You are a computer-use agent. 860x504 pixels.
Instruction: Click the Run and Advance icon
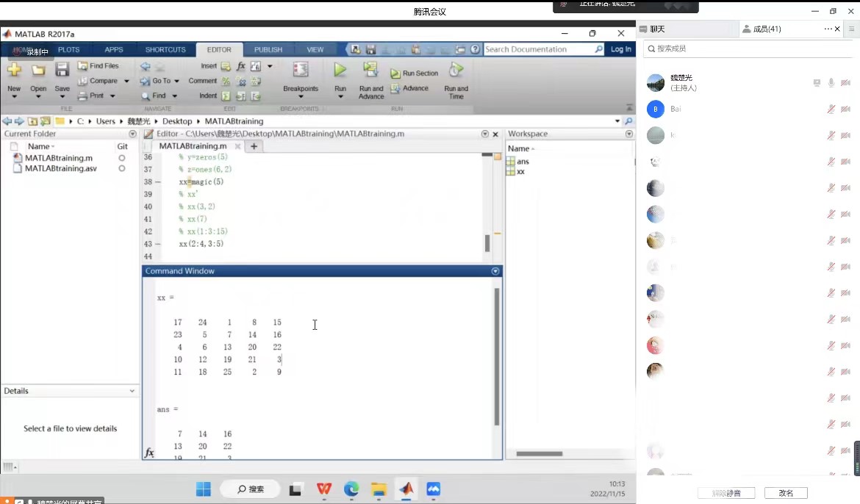pyautogui.click(x=370, y=71)
